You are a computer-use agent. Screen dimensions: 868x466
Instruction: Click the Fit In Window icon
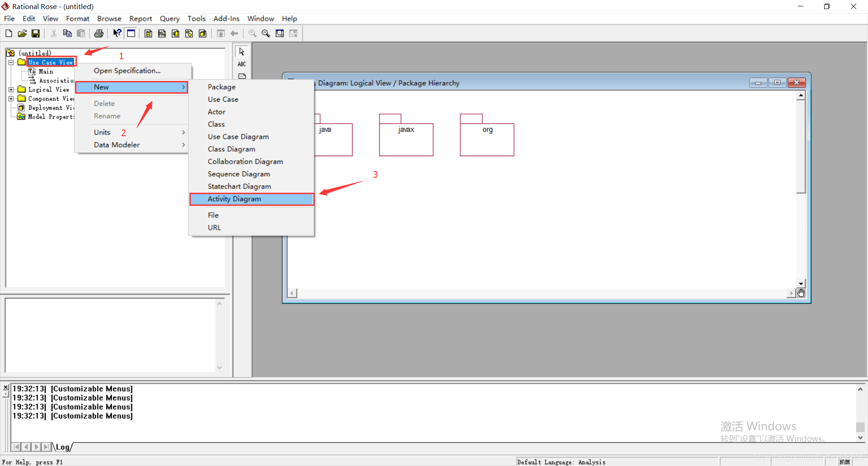coord(280,33)
